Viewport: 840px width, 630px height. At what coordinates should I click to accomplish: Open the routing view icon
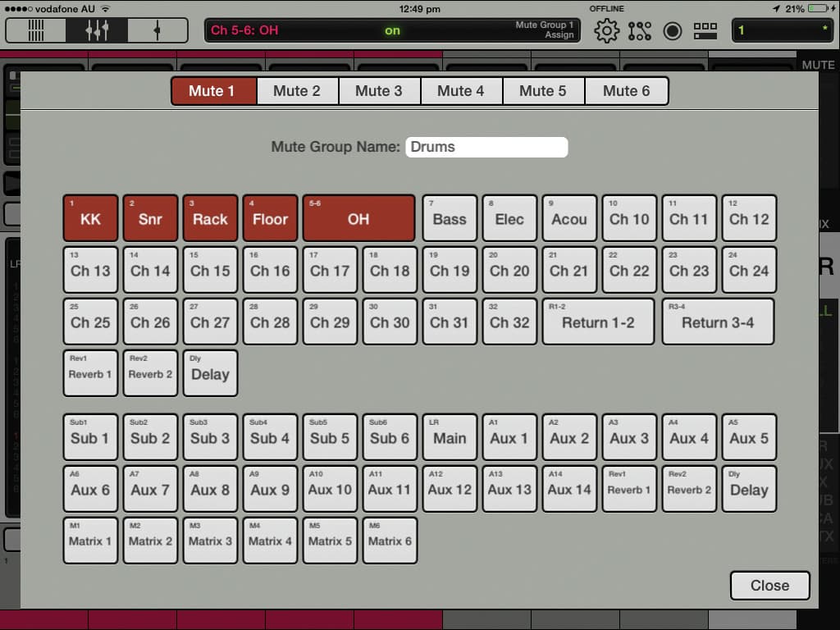tap(640, 30)
